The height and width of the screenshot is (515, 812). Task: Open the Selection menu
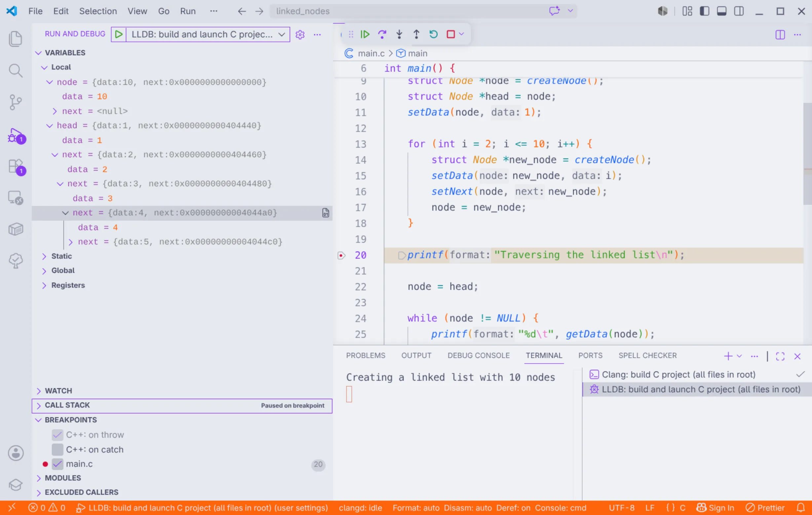98,11
